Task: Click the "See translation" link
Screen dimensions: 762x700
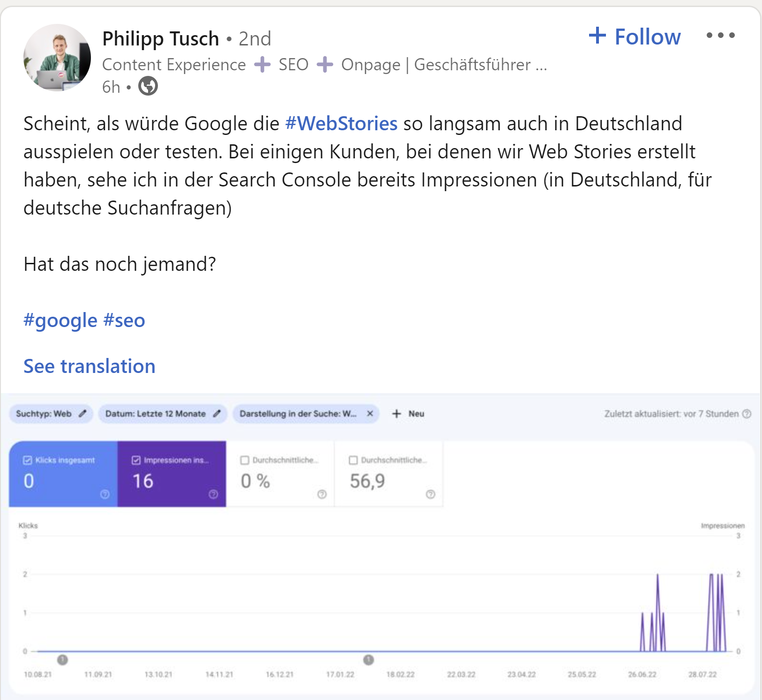Action: [x=89, y=366]
